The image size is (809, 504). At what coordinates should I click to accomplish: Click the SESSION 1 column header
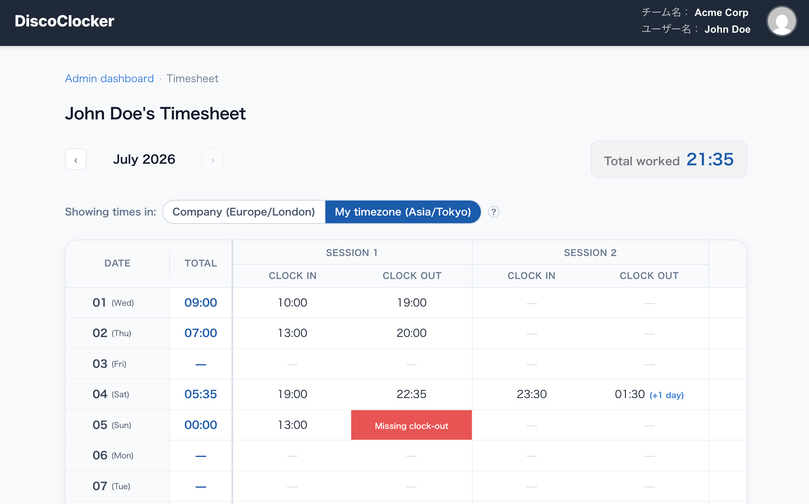tap(352, 253)
